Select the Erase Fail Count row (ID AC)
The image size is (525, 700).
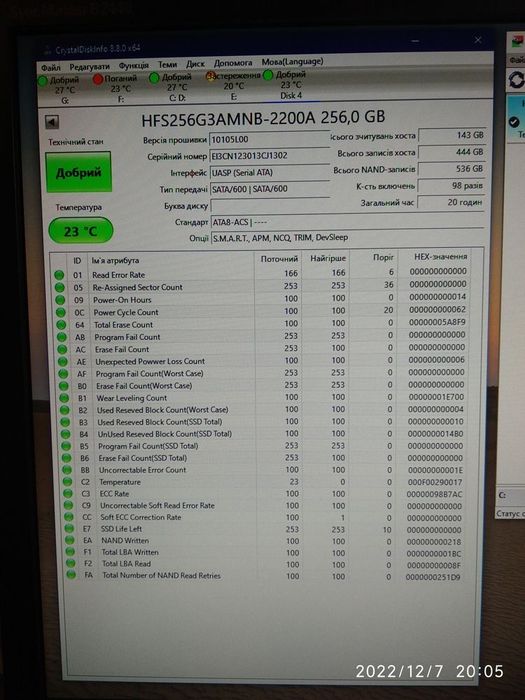[261, 349]
